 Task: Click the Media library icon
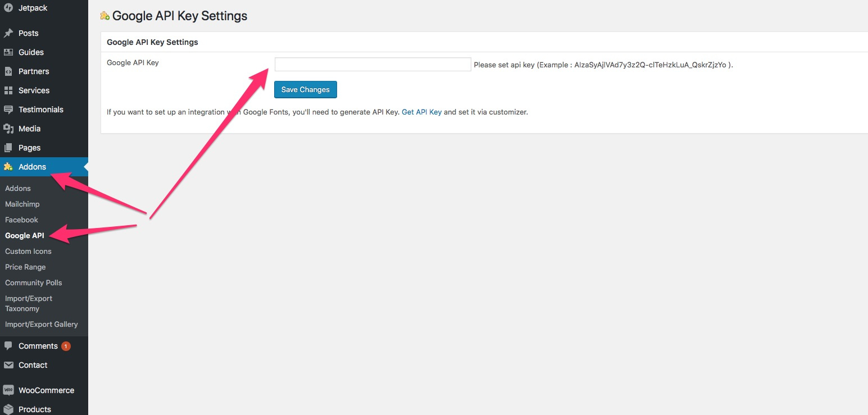tap(8, 129)
